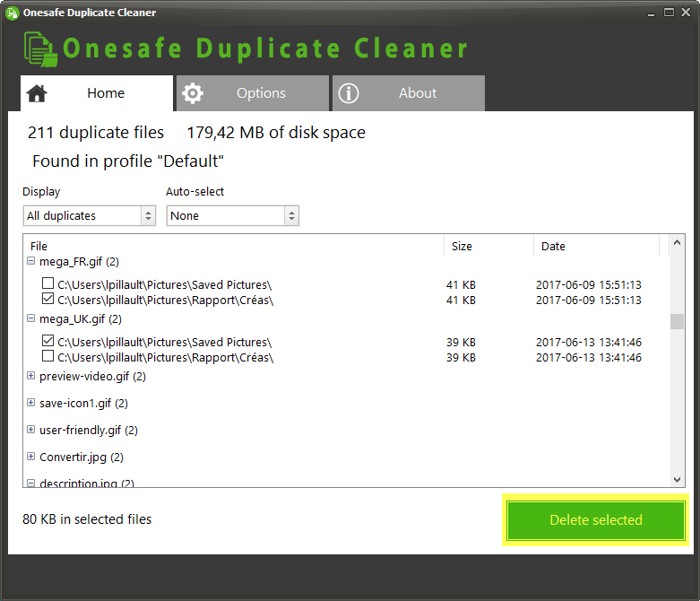Click the mega_FR Saved Pictures file path
The height and width of the screenshot is (601, 700).
click(164, 285)
